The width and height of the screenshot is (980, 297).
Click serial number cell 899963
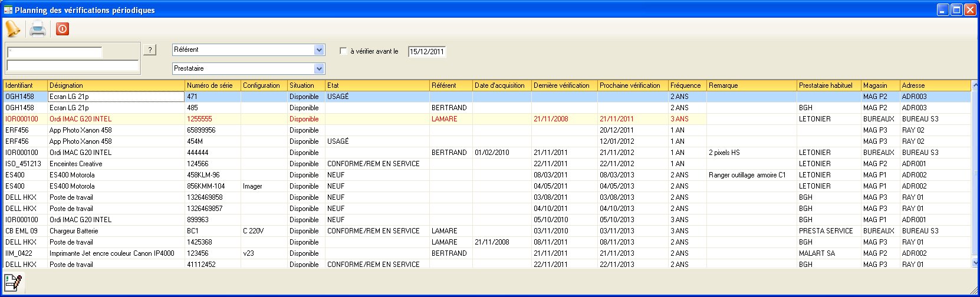[213, 220]
